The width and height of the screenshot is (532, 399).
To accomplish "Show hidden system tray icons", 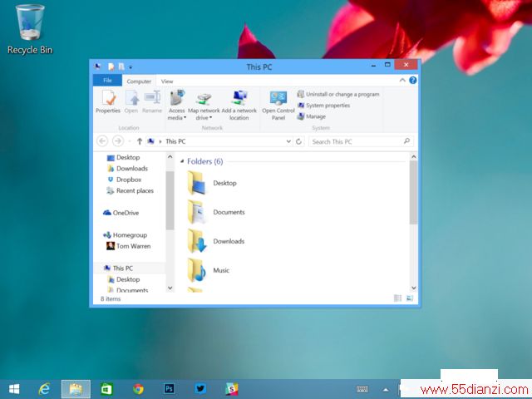I will tap(386, 390).
